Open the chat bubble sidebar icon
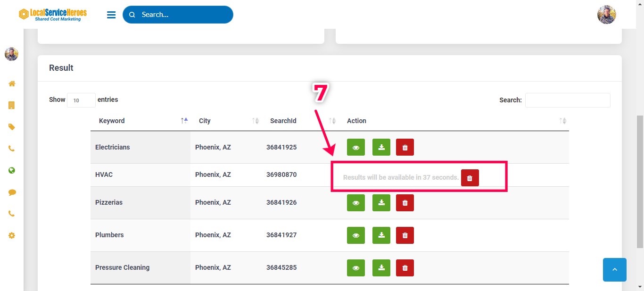The height and width of the screenshot is (291, 644). tap(12, 192)
